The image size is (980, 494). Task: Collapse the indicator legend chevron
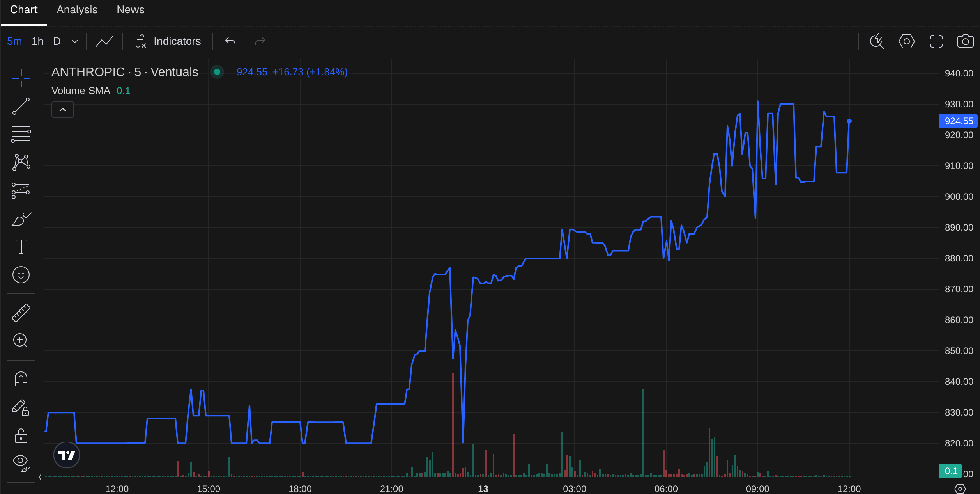pos(63,110)
